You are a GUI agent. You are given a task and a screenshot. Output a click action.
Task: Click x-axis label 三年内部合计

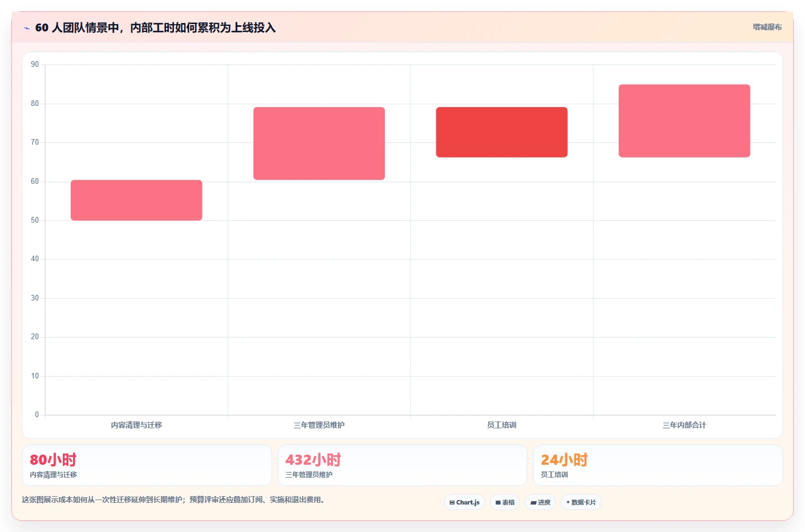[x=684, y=425]
